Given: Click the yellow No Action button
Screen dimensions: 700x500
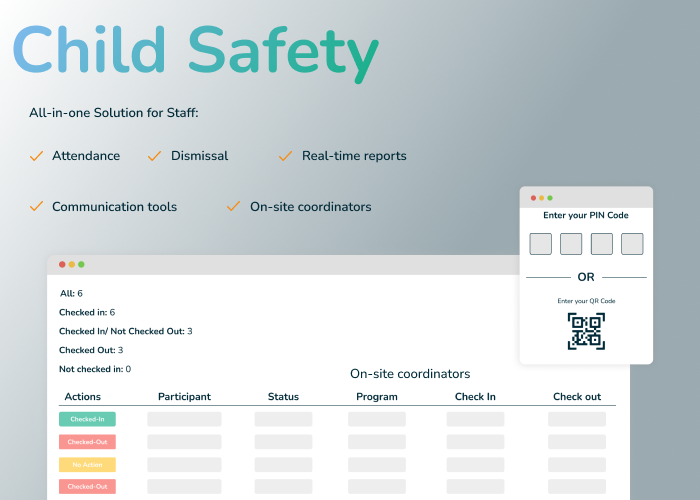Looking at the screenshot, I should pos(88,465).
